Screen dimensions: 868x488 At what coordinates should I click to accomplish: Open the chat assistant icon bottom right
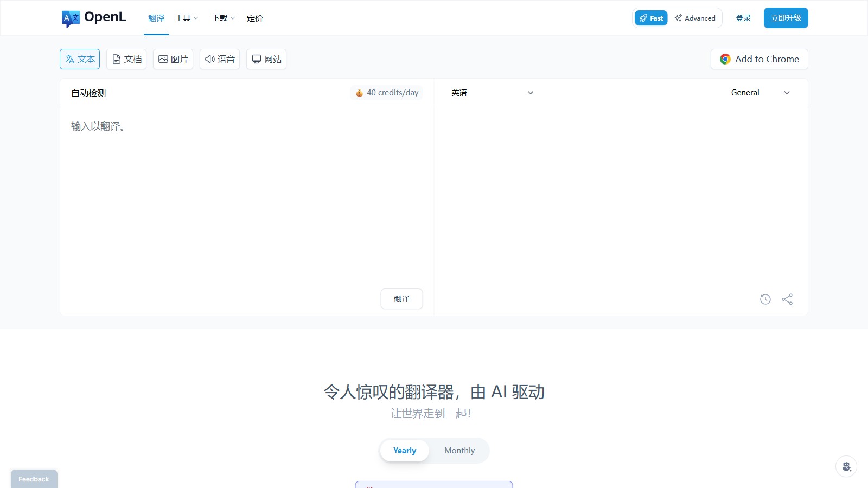click(x=846, y=466)
